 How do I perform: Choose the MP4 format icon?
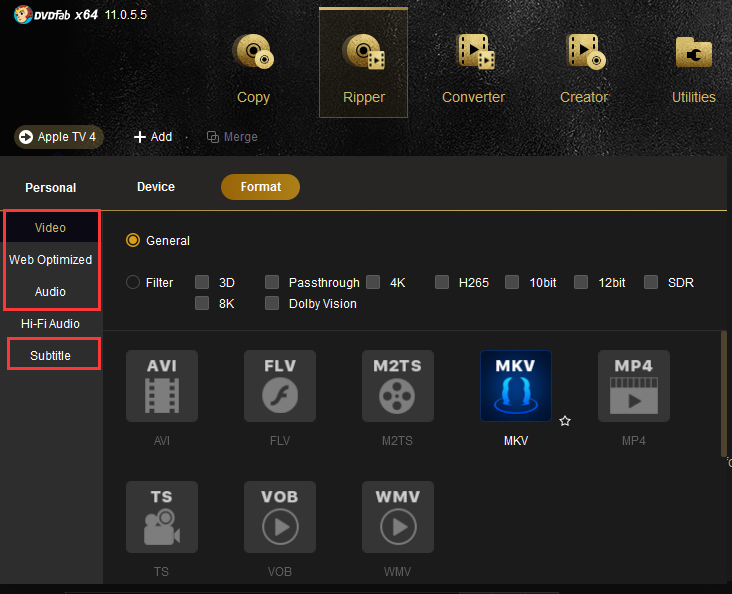click(634, 386)
